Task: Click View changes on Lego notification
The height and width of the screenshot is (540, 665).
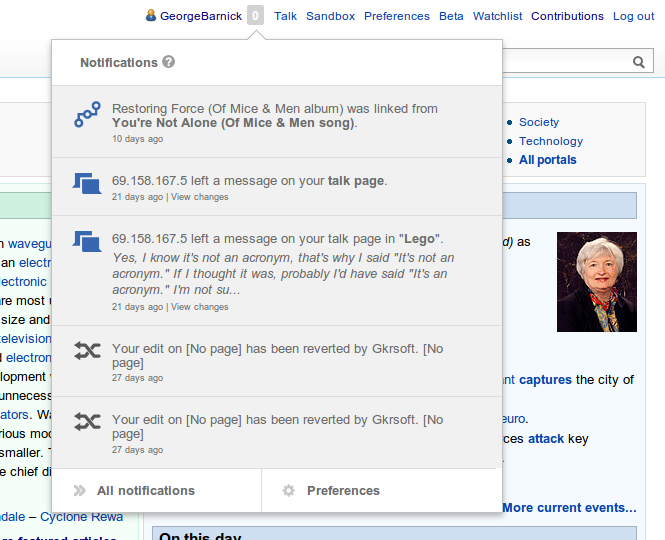Action: (x=200, y=307)
